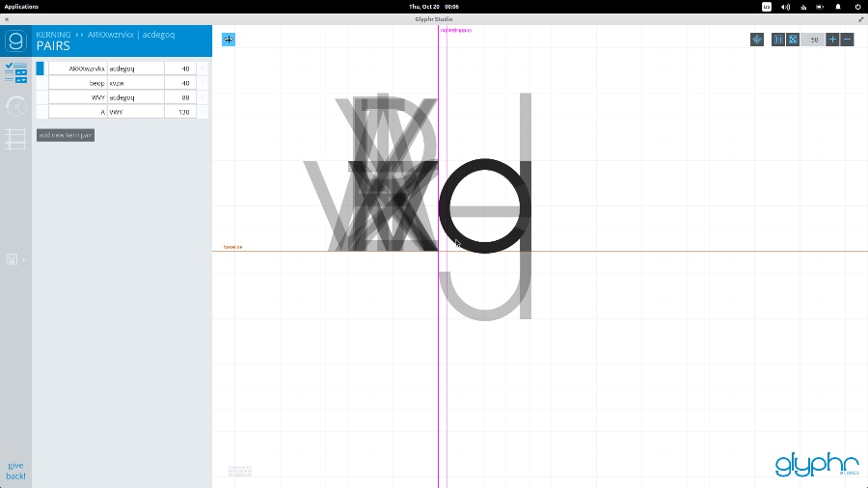Open the edit history clock icon
Screen dimensions: 868x488
point(15,106)
